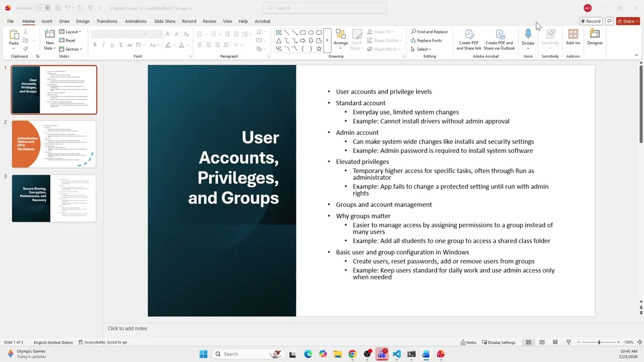Click the Find and Replace button
This screenshot has width=644, height=362.
point(429,32)
